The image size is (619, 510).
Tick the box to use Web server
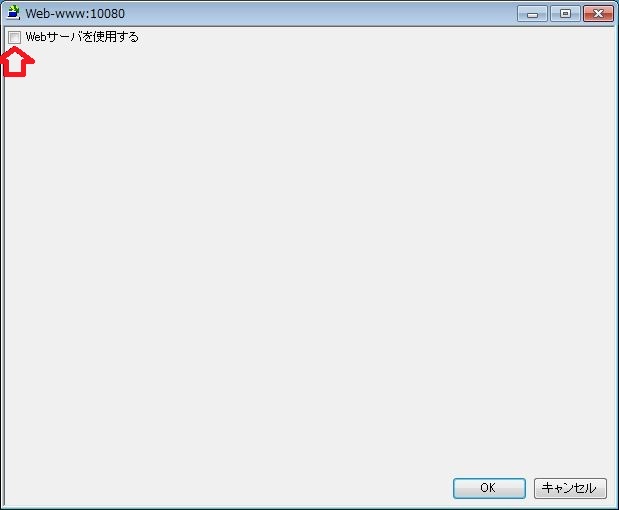pos(15,38)
